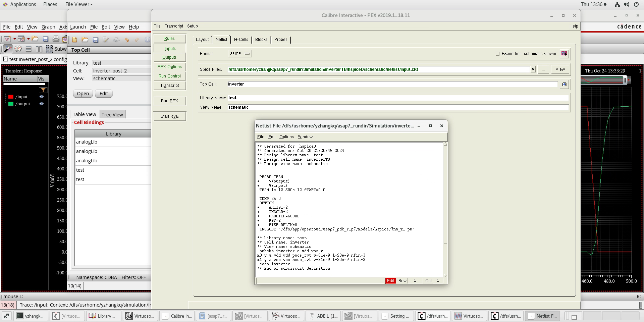Image resolution: width=644 pixels, height=322 pixels.
Task: Click the open folder icon in waveform toolbar
Action: (x=35, y=39)
